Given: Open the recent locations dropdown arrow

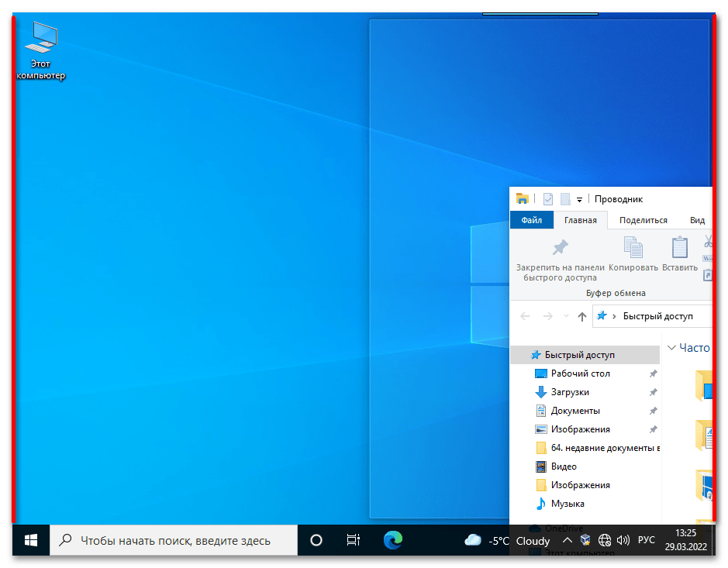Looking at the screenshot, I should tap(566, 316).
